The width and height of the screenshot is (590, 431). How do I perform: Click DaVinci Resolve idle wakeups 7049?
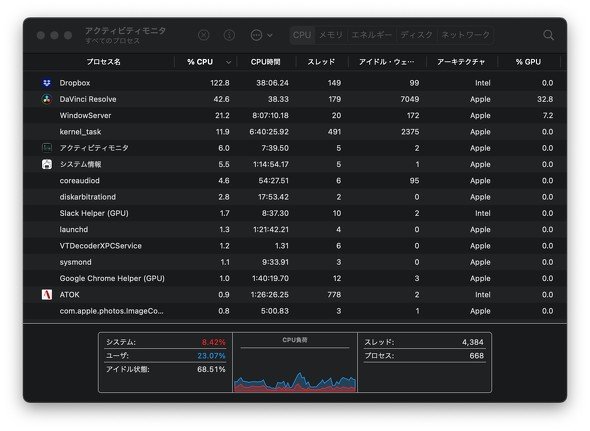coord(410,99)
